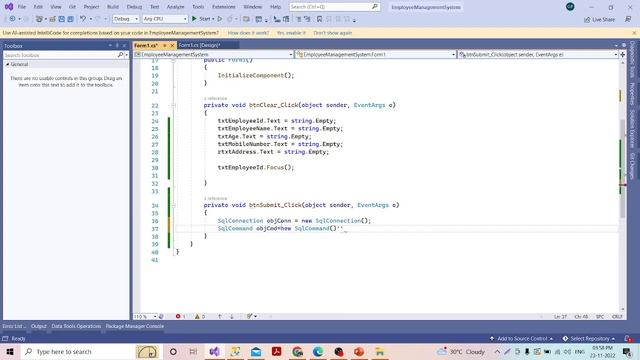Screen dimensions: 640x360
Task: Click the Navigate Backward icon
Action: pyautogui.click(x=13, y=19)
